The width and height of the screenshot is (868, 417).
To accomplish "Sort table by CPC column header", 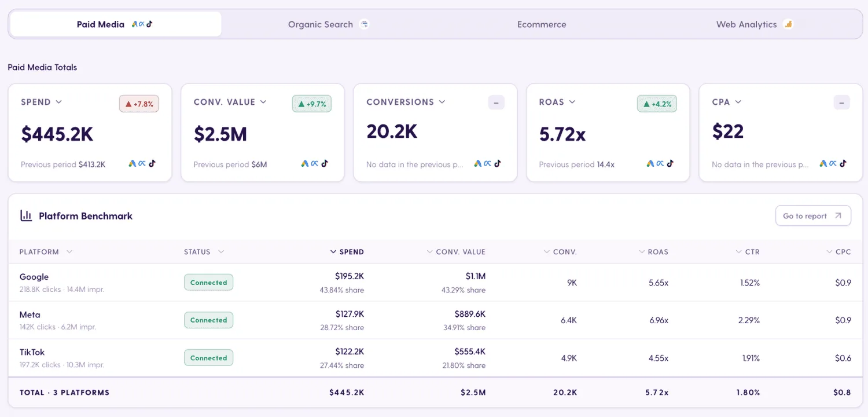I will 838,252.
